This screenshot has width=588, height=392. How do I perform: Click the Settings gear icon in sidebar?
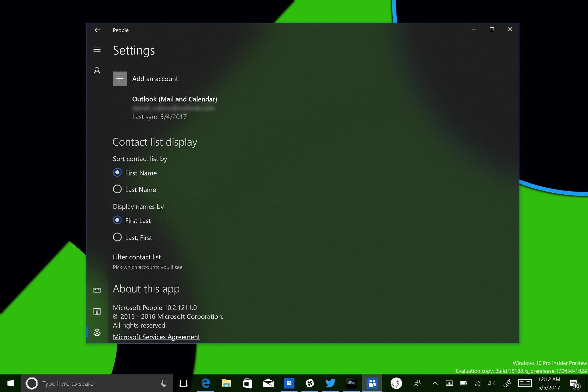pos(96,332)
